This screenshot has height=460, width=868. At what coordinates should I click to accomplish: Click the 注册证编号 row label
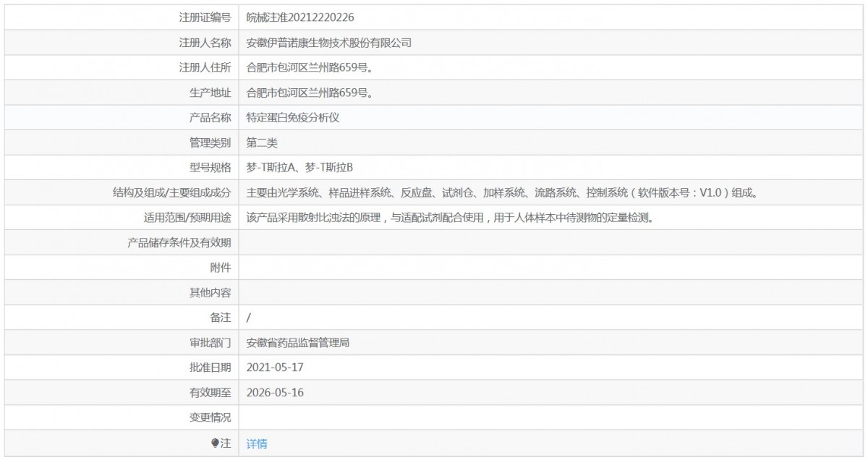(205, 17)
